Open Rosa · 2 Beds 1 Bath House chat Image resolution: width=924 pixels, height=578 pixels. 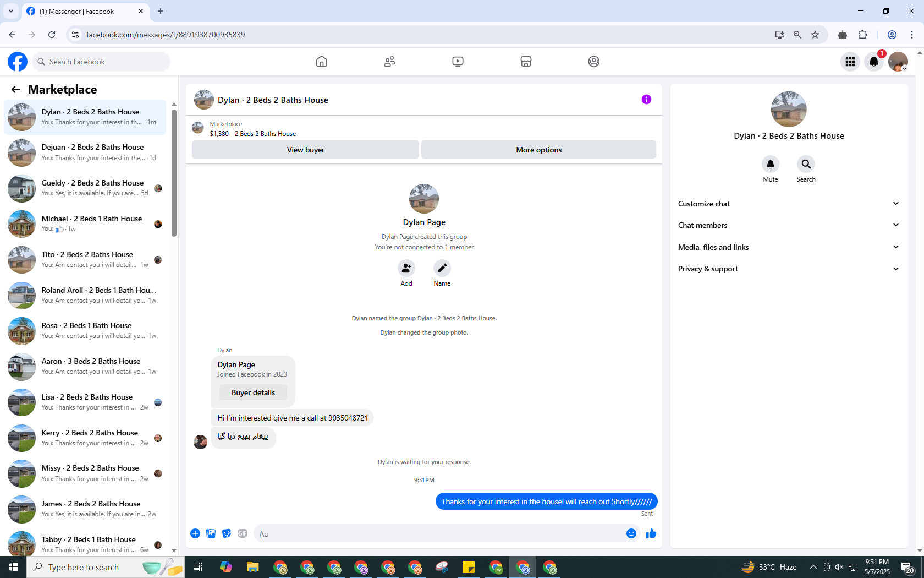click(85, 331)
